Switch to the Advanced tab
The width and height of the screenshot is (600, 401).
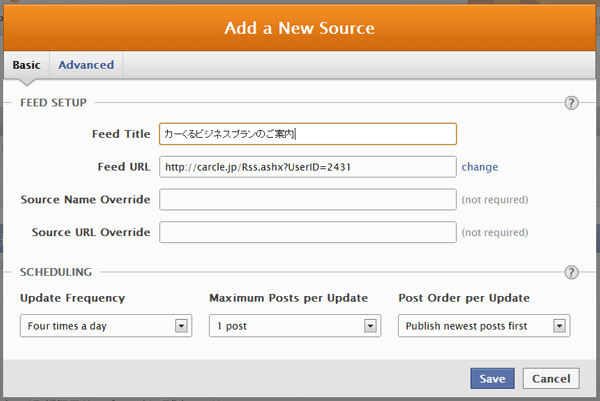tap(86, 65)
